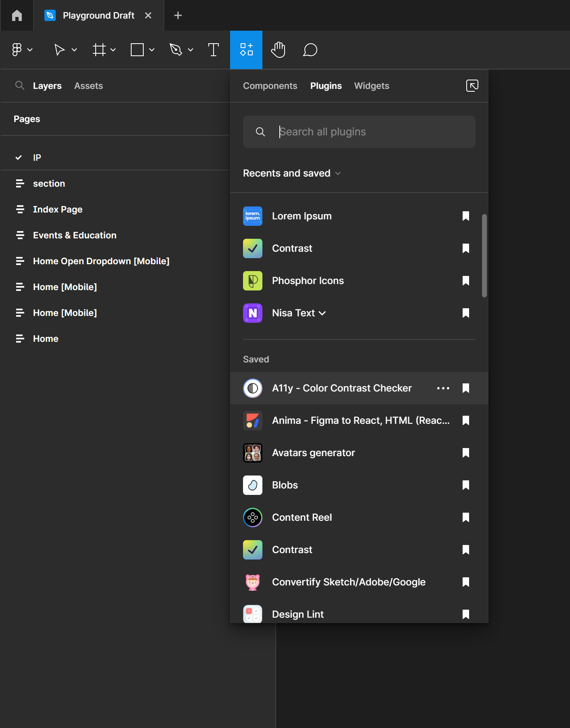Click the Nisa Text plugin icon
The height and width of the screenshot is (728, 570).
click(253, 313)
